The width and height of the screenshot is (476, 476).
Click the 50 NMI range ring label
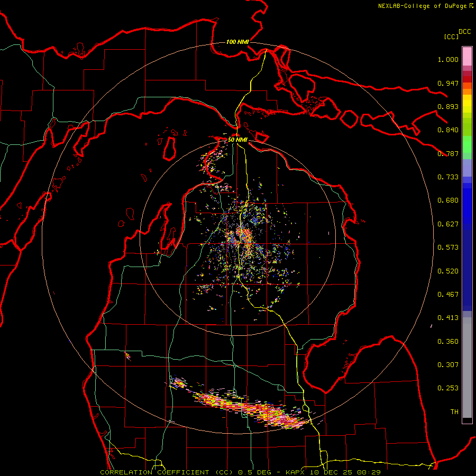click(237, 140)
